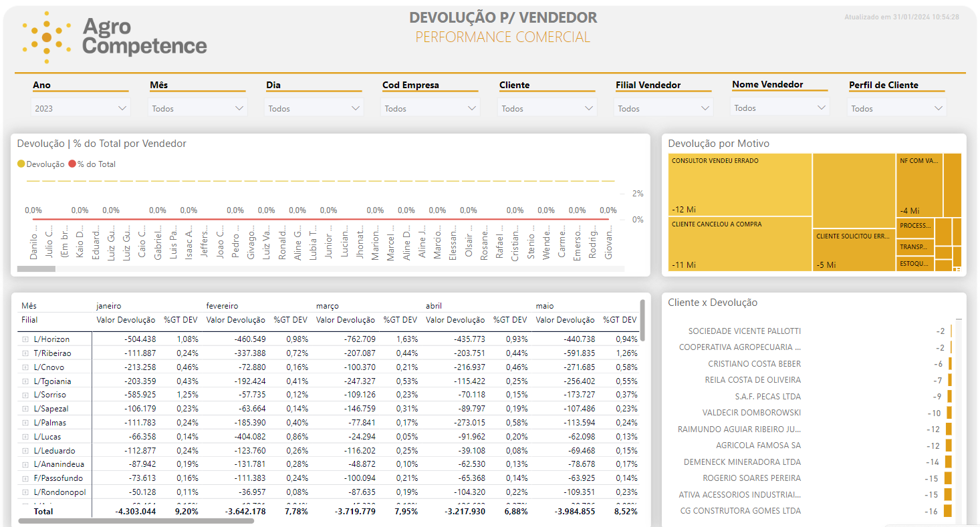Select the ESTOQU... treemap tile

[915, 264]
